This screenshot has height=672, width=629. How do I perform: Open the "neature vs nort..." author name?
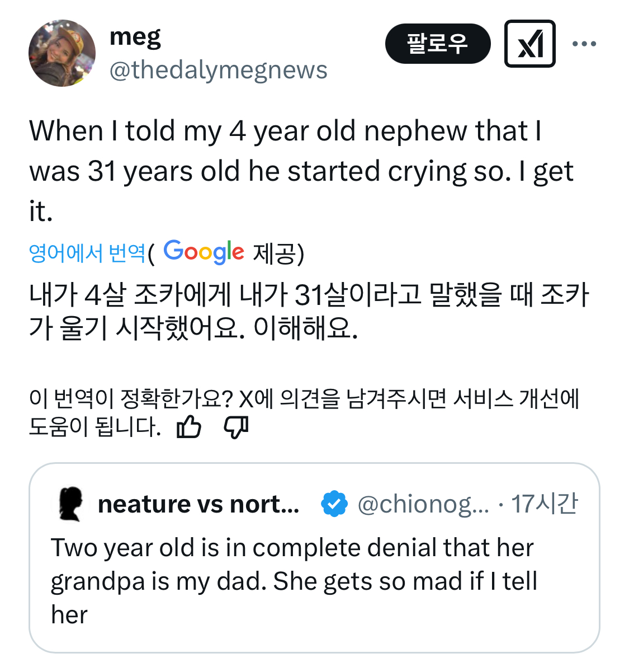point(198,504)
